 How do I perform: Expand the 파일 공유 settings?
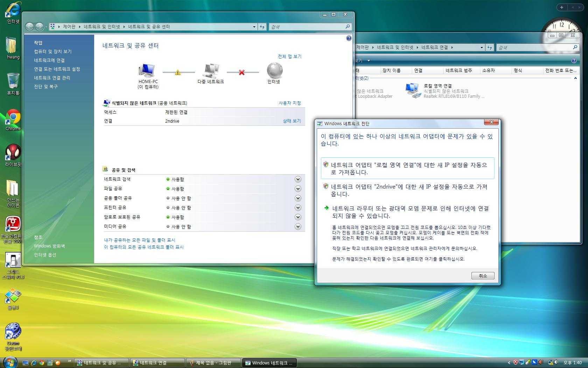click(x=298, y=189)
